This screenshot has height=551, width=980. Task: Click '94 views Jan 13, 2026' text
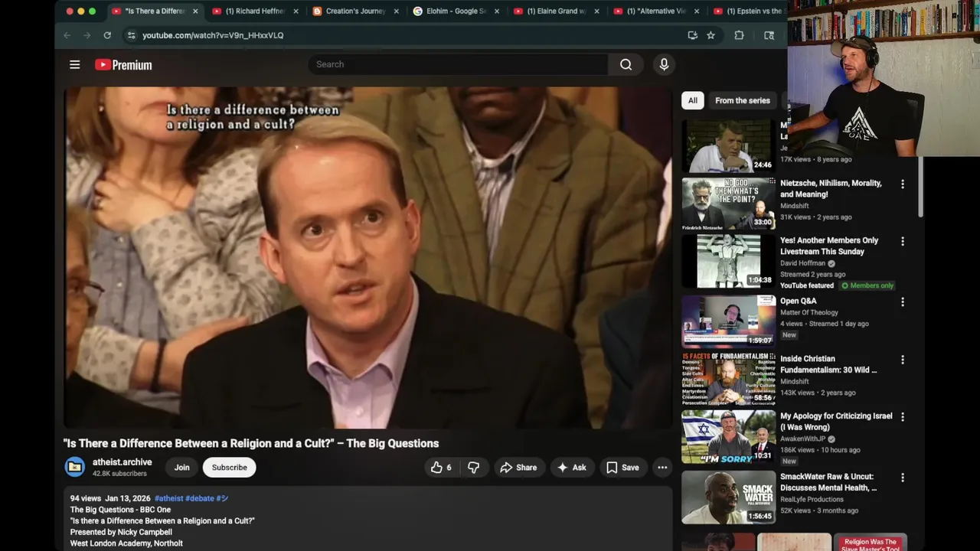click(x=109, y=498)
